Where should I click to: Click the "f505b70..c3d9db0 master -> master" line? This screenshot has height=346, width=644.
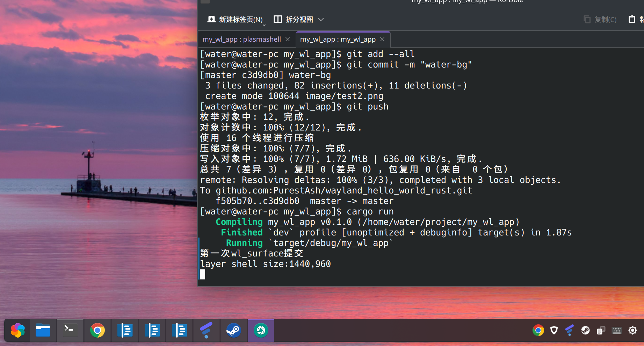point(304,201)
